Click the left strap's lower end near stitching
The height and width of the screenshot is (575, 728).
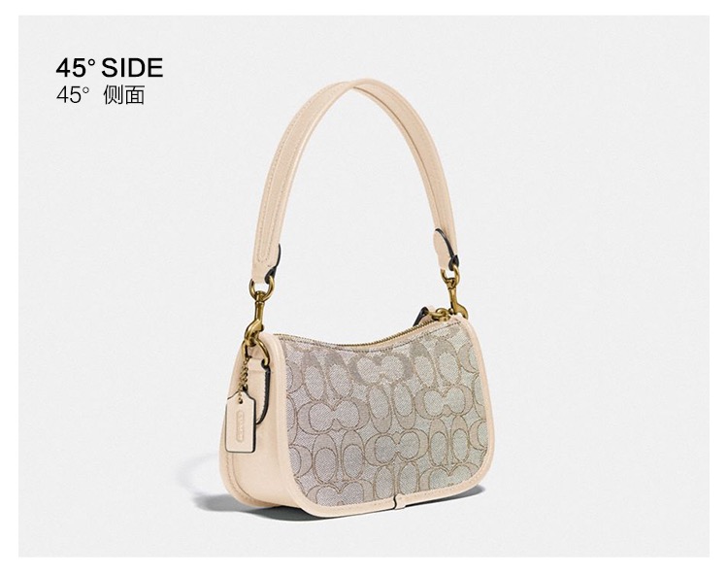pyautogui.click(x=266, y=260)
